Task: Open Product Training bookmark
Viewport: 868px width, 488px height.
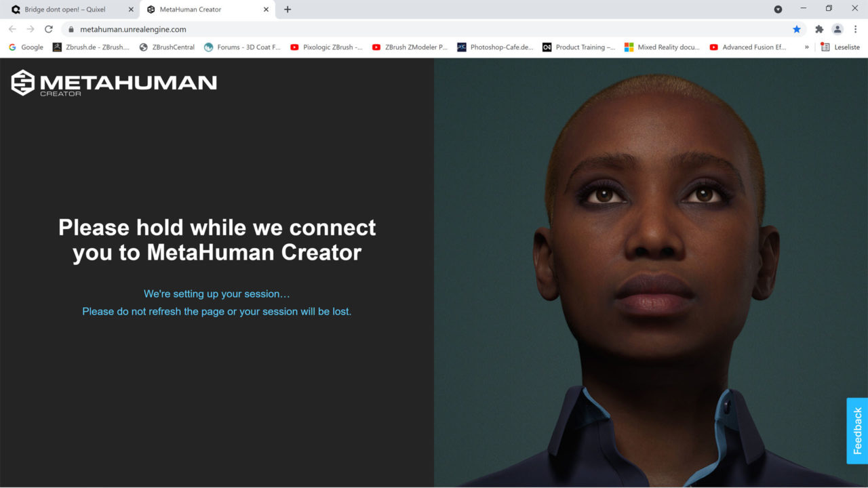Action: [x=578, y=47]
